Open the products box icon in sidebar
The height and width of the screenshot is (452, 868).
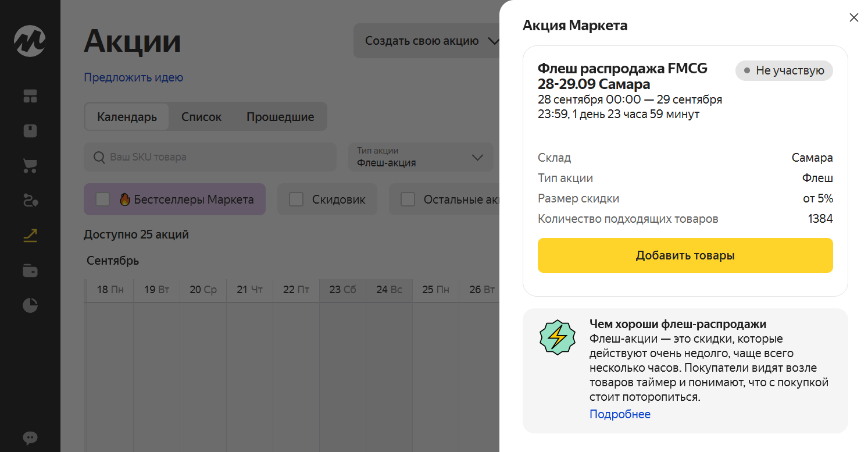[30, 131]
